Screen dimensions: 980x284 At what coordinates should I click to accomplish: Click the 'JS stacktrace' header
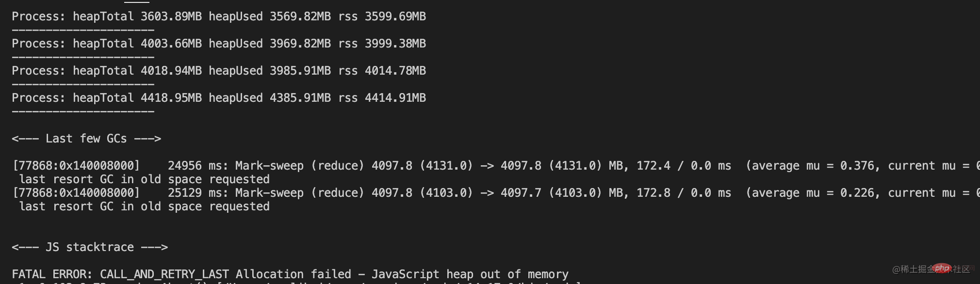point(90,247)
